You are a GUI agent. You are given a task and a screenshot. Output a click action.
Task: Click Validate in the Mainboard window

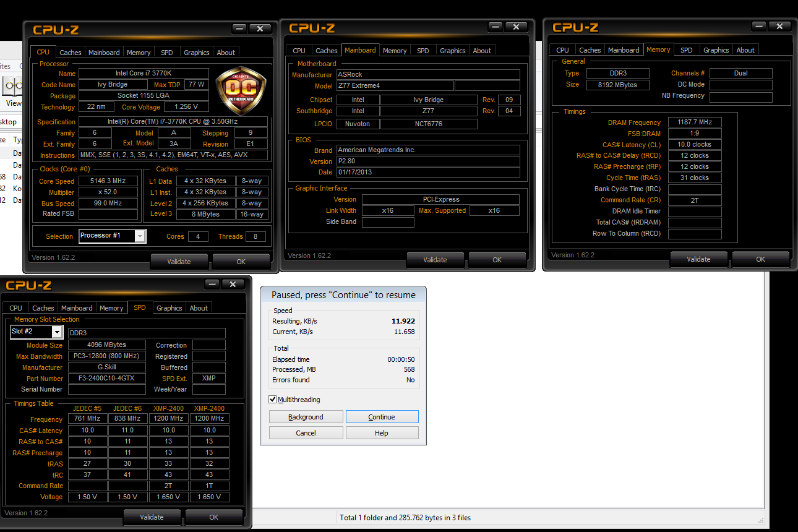point(435,260)
